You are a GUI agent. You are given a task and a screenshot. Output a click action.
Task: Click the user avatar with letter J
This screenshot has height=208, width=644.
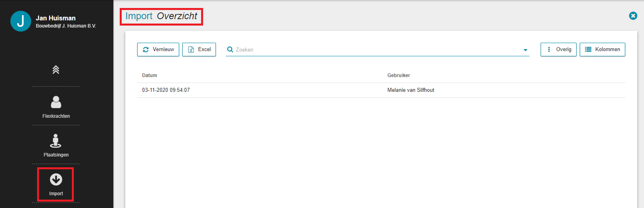tap(21, 21)
